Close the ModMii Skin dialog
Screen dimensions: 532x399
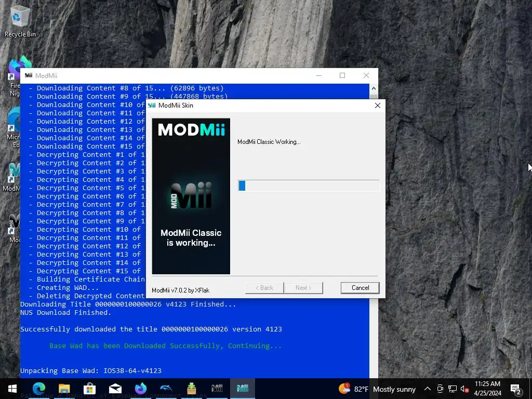378,105
